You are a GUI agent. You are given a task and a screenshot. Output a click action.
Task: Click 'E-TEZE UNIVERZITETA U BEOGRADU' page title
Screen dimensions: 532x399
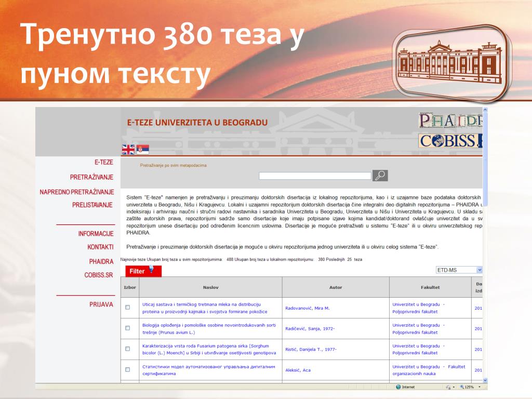pos(197,123)
